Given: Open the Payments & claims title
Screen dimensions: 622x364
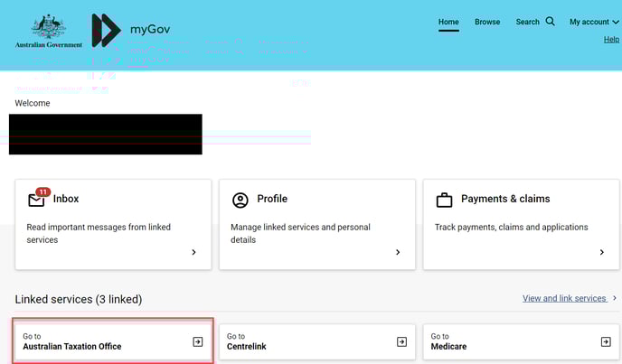Looking at the screenshot, I should [x=505, y=199].
